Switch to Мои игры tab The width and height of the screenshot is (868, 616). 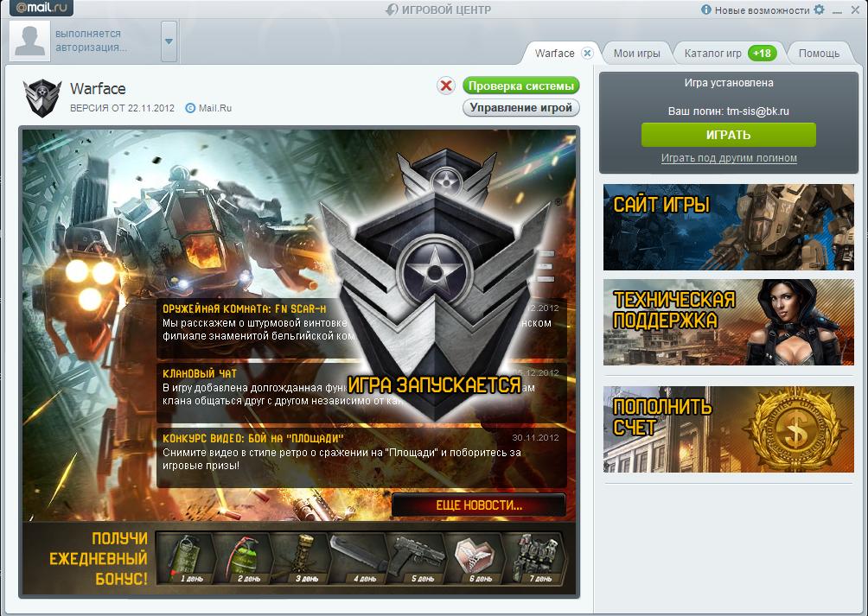pyautogui.click(x=636, y=54)
